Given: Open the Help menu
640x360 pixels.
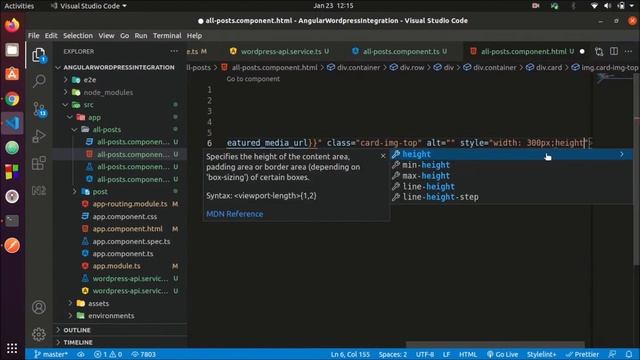Looking at the screenshot, I should [x=194, y=36].
